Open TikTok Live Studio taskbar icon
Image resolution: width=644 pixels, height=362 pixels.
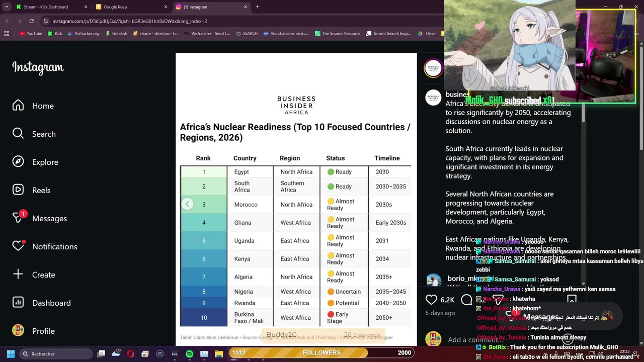[175, 354]
